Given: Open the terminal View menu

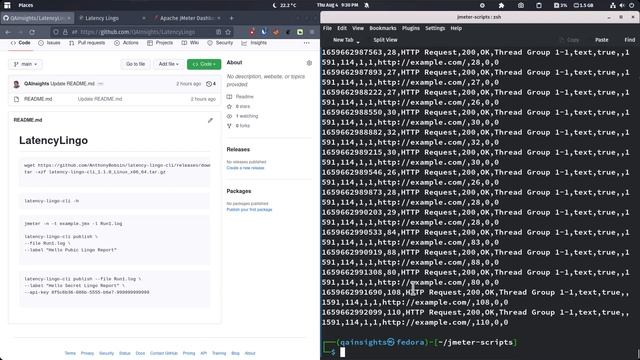Looking at the screenshot, I should (x=358, y=28).
